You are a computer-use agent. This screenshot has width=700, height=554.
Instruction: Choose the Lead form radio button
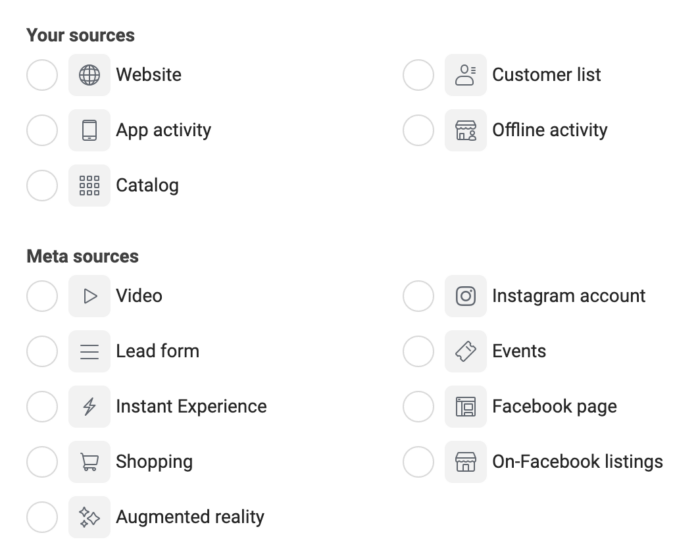coord(42,351)
